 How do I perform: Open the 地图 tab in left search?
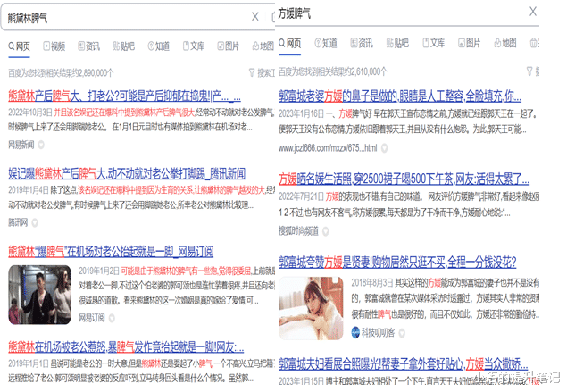pos(263,46)
